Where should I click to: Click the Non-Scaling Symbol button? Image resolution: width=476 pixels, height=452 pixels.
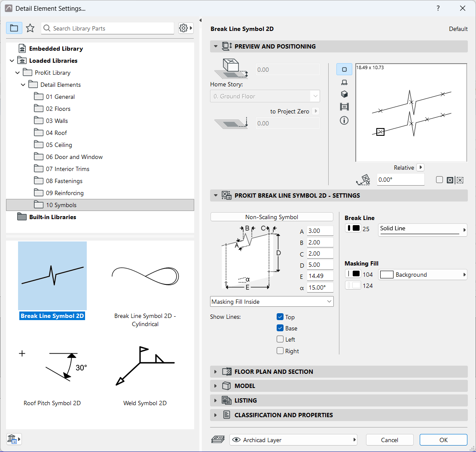[x=272, y=217]
